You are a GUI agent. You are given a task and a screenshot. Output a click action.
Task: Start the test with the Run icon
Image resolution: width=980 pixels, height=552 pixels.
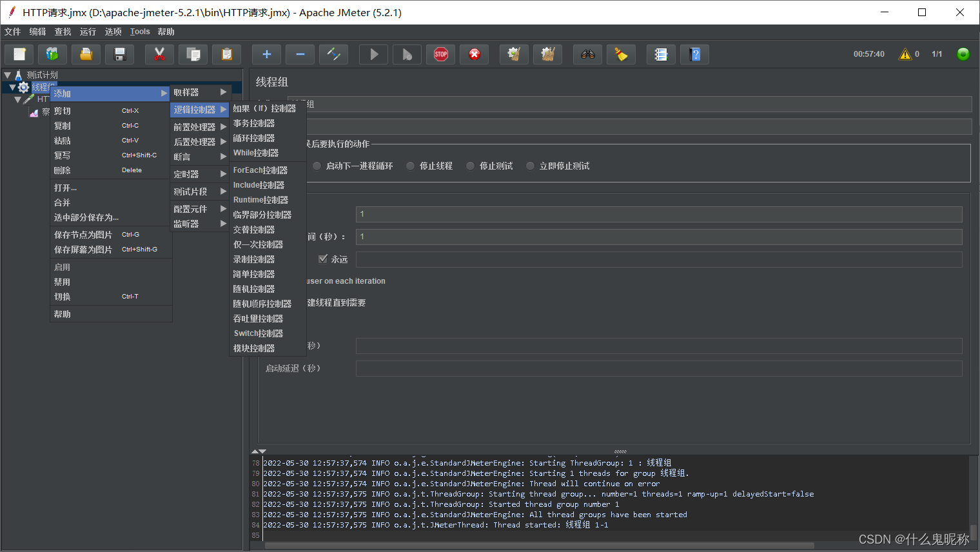374,54
